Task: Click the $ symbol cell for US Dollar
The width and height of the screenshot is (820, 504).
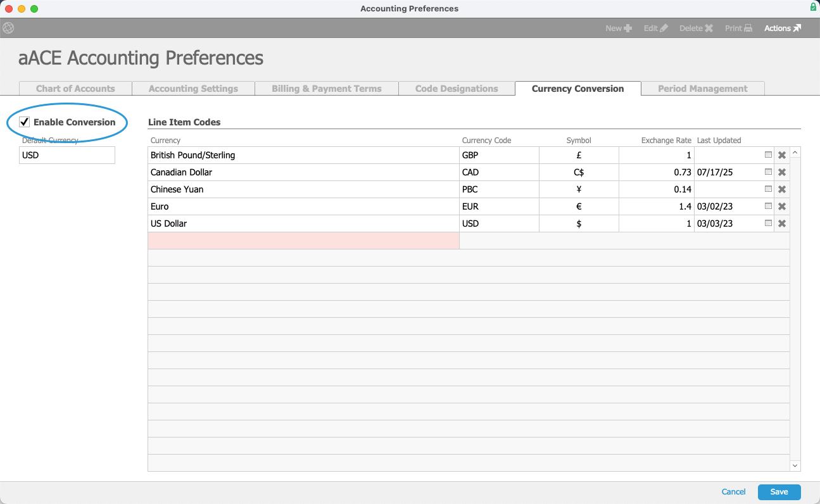Action: pyautogui.click(x=579, y=224)
